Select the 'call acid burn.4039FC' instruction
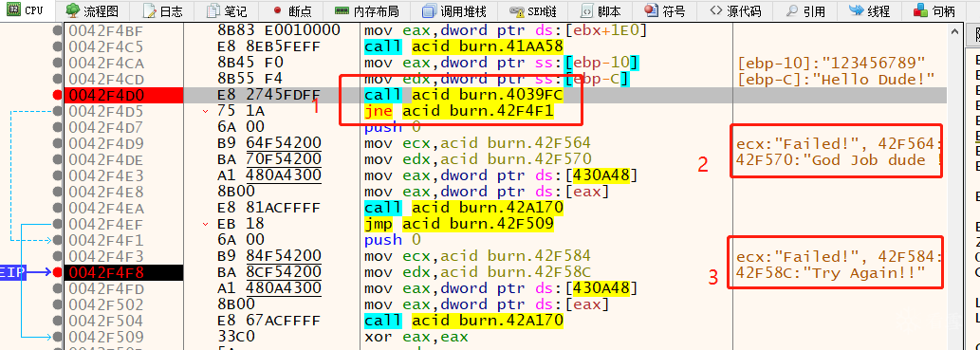Screen dimensions: 980x350 pos(464,95)
